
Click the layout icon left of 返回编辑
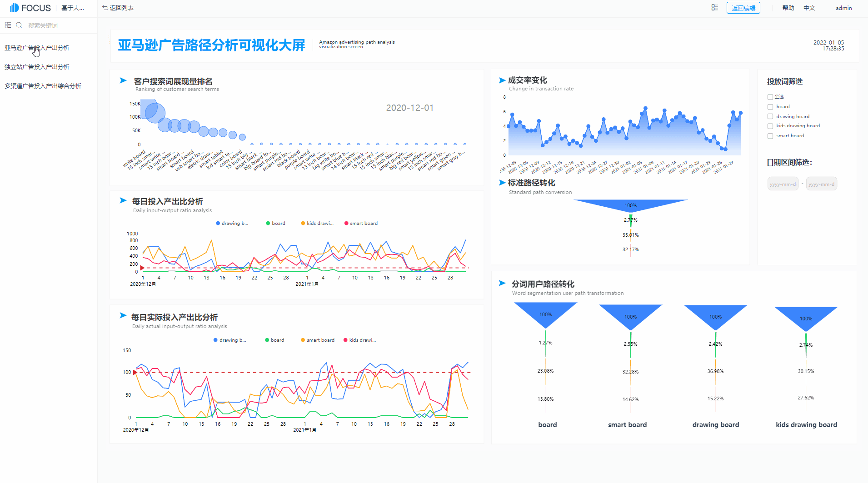tap(714, 8)
